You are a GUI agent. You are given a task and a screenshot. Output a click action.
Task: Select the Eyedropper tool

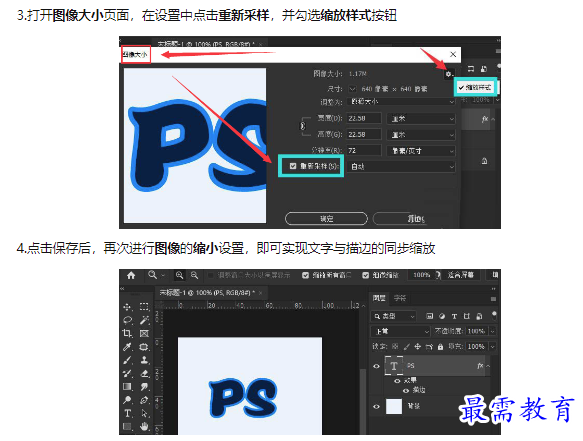point(127,347)
